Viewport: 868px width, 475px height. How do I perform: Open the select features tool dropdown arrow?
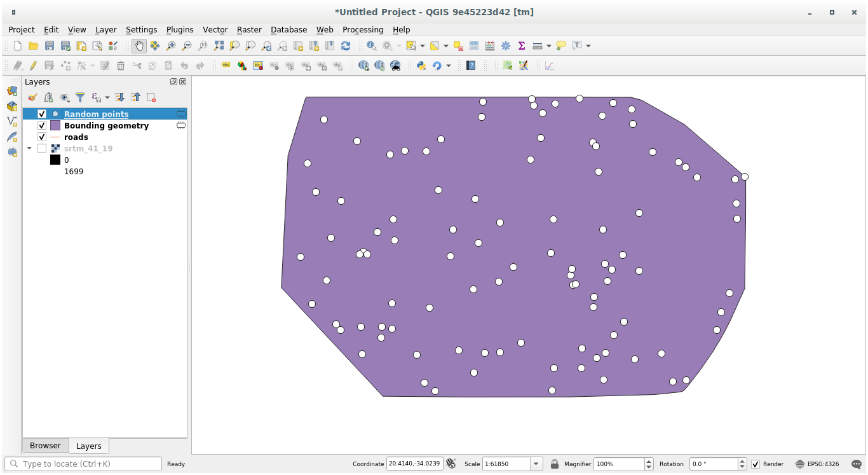(x=423, y=46)
